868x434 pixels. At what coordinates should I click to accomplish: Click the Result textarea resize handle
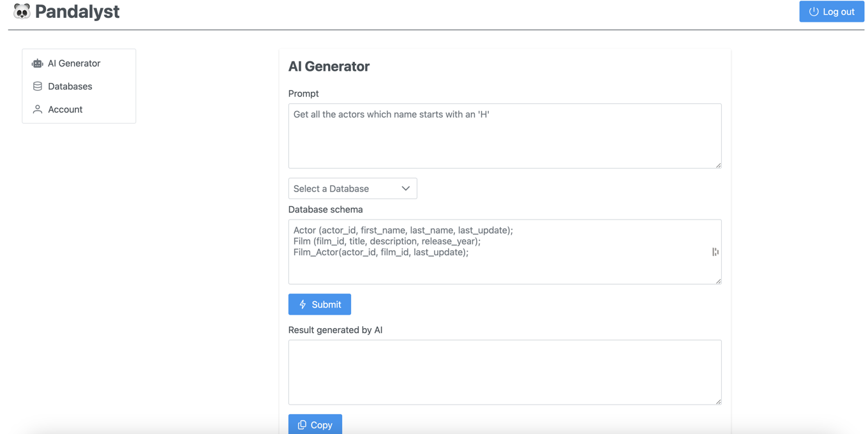(718, 401)
